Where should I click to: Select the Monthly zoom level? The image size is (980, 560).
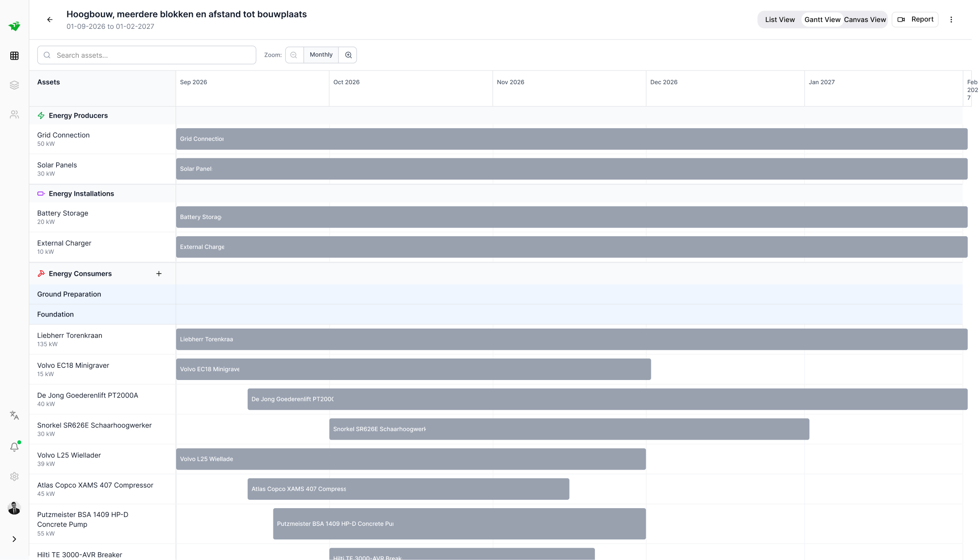[321, 55]
